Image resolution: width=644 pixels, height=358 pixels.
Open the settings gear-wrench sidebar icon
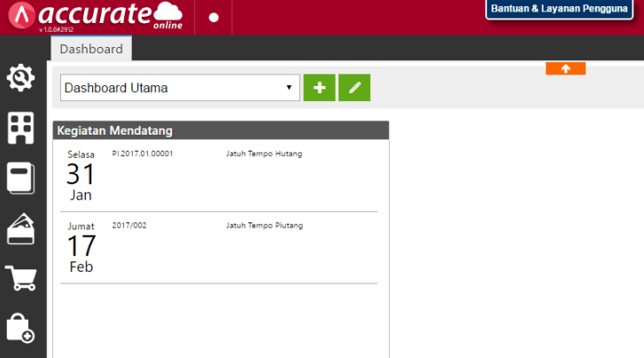pos(20,78)
